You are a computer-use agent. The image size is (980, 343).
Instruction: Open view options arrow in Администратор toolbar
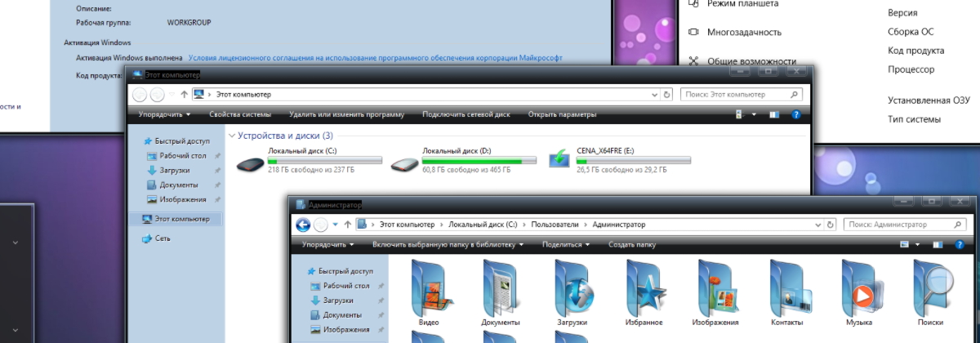pyautogui.click(x=917, y=244)
